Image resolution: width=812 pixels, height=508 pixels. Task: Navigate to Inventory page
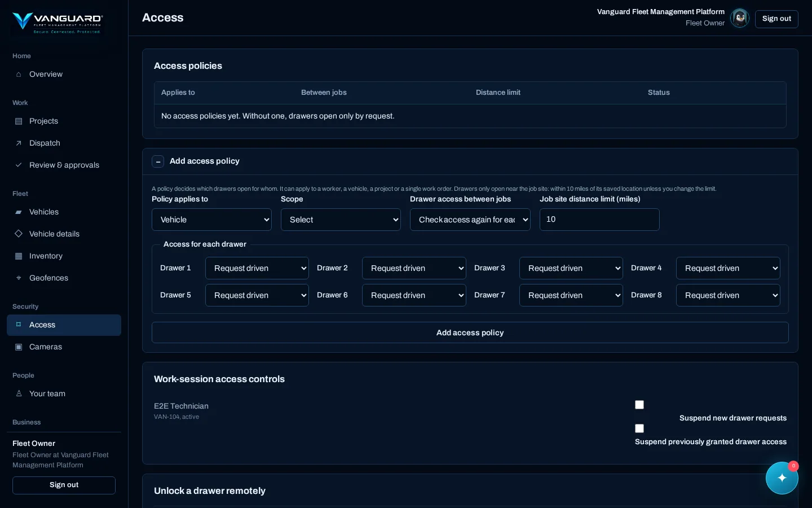[x=64, y=256]
